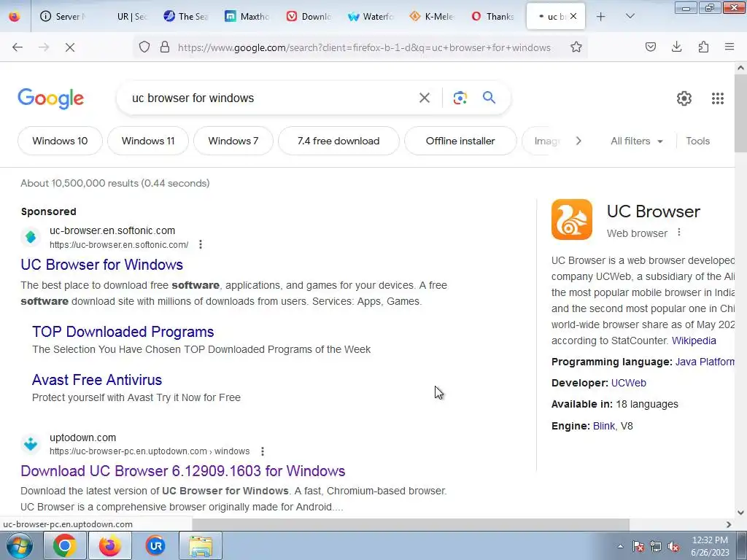Open Google quick settings gear

[684, 98]
